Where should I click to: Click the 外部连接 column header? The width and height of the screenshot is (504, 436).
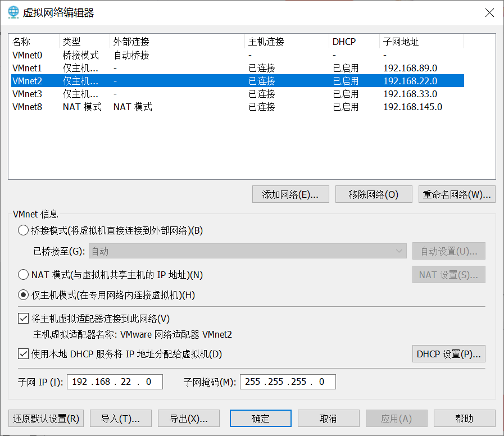(x=177, y=42)
